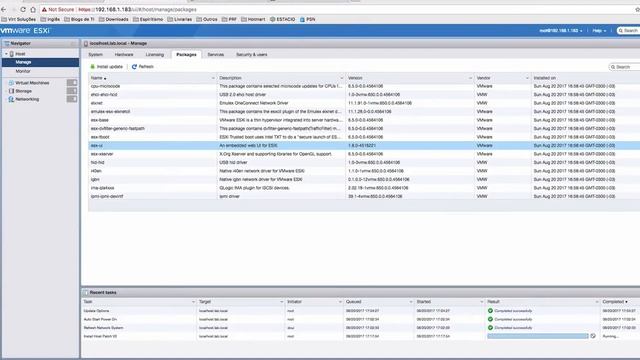This screenshot has height=360, width=640.
Task: Select the ipmi-ipmi-devintf package row
Action: pos(364,196)
